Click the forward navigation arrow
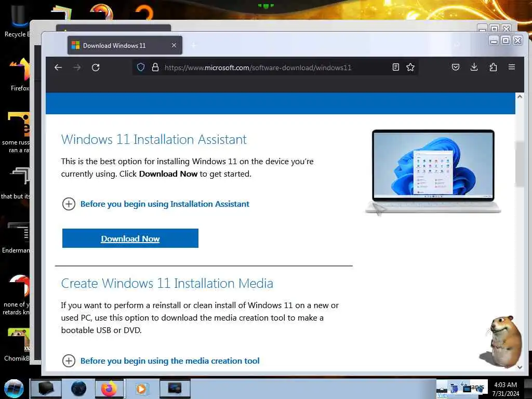 pos(77,67)
